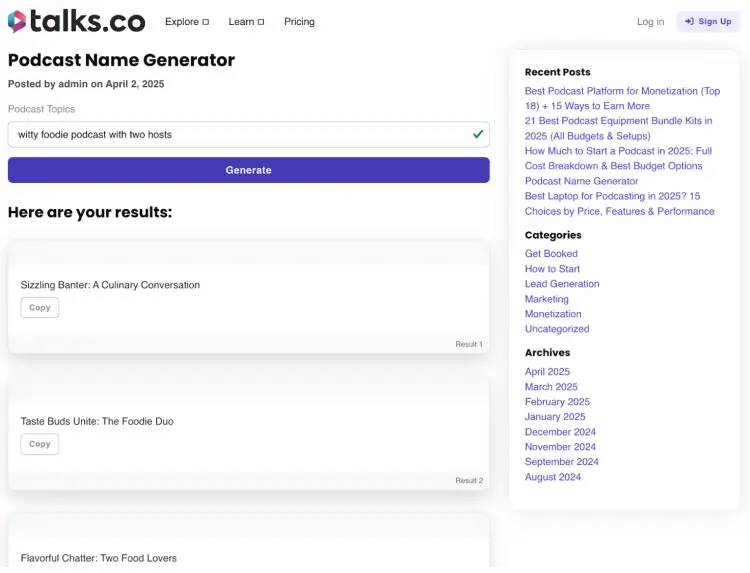Click the 'Sizzling Banter: A Culinary Conversation' text
This screenshot has height=573, width=750.
[110, 285]
